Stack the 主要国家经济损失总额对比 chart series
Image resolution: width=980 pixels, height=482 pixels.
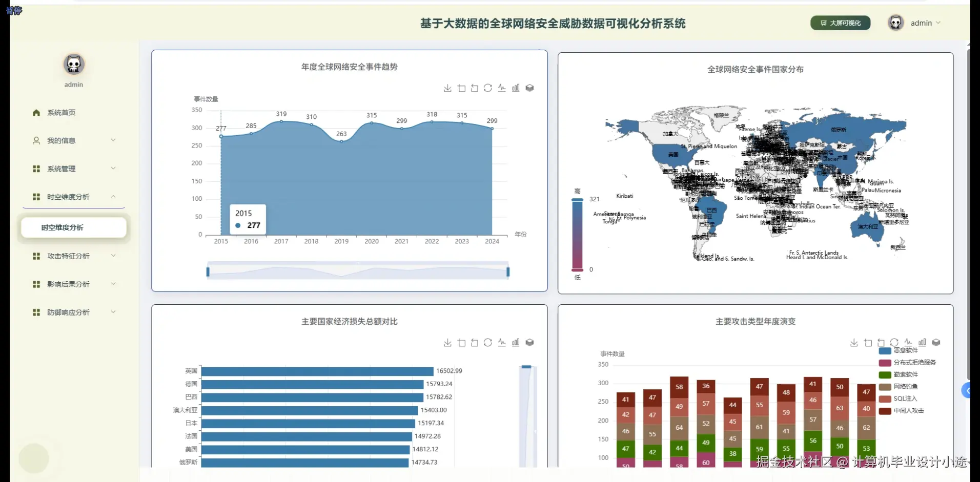point(529,343)
